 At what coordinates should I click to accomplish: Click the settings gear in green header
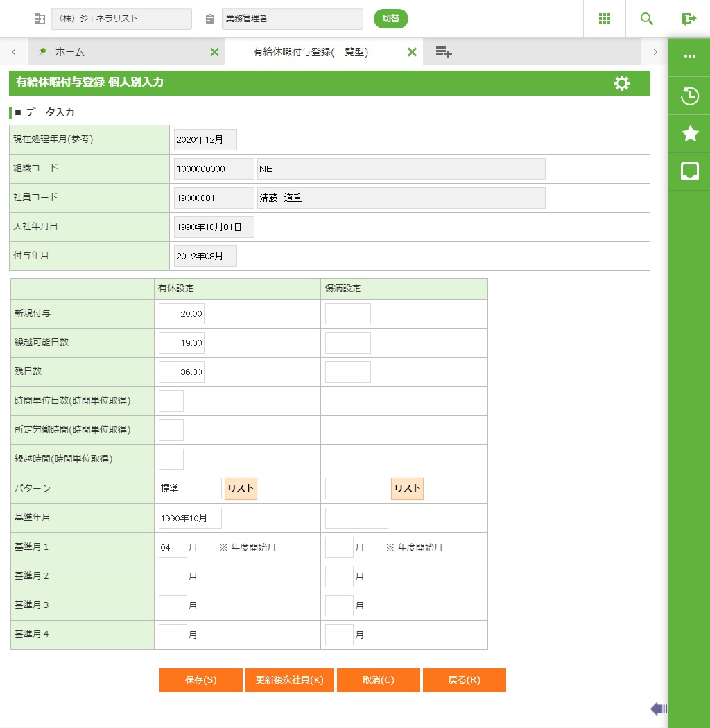622,83
